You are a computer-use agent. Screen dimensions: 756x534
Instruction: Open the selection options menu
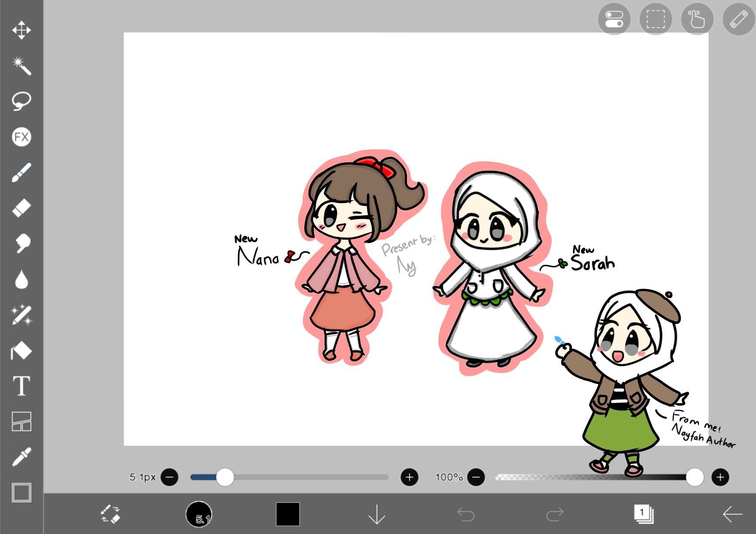[655, 19]
